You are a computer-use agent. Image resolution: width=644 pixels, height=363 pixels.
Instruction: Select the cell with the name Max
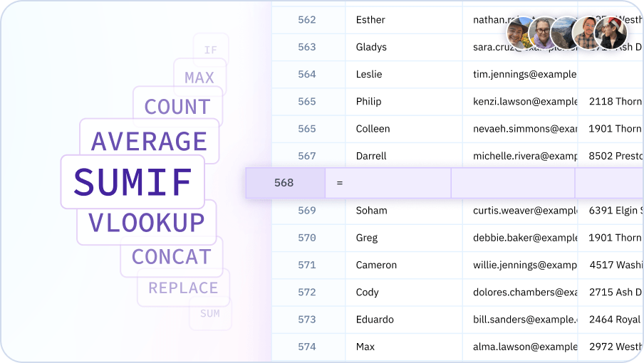click(404, 347)
